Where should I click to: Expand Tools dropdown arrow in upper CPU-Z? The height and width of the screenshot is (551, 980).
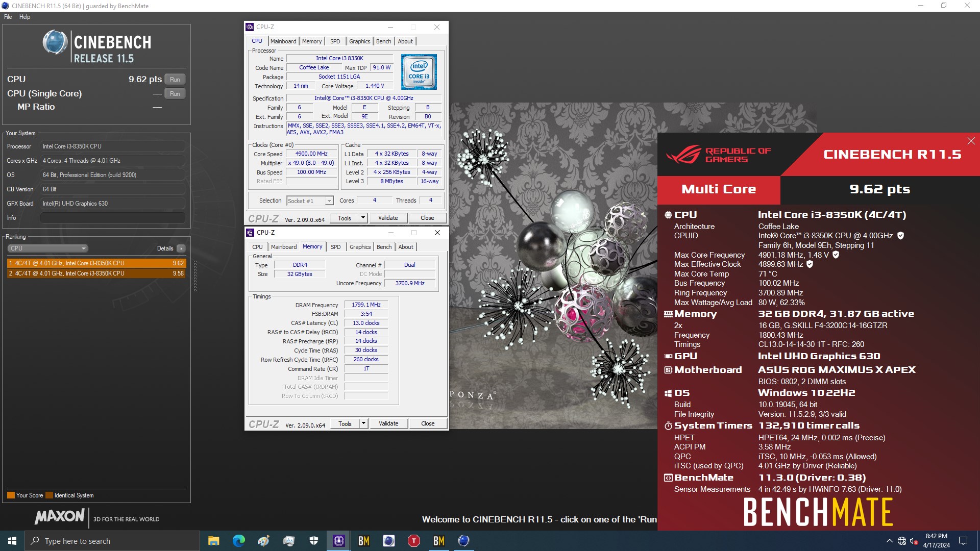[363, 218]
